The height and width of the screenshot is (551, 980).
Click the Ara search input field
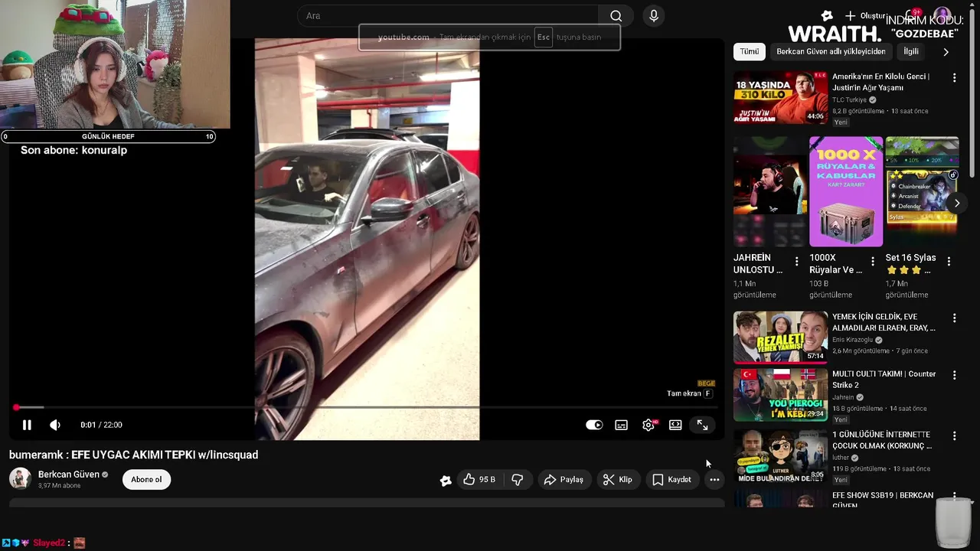[x=448, y=16]
